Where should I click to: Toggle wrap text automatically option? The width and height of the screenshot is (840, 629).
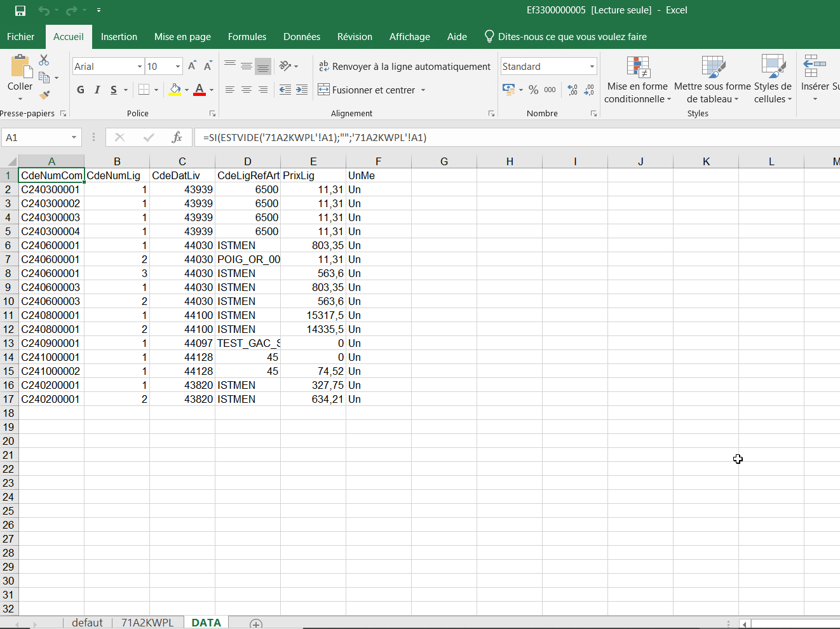pos(404,67)
